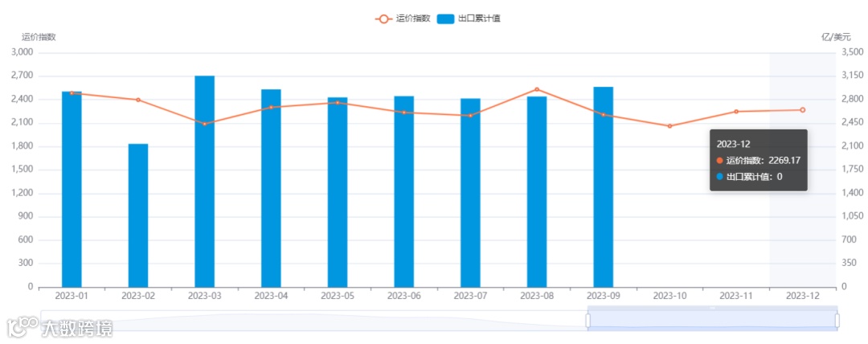The height and width of the screenshot is (344, 868).
Task: Select the 2023-02 freight index point
Action: [x=138, y=100]
